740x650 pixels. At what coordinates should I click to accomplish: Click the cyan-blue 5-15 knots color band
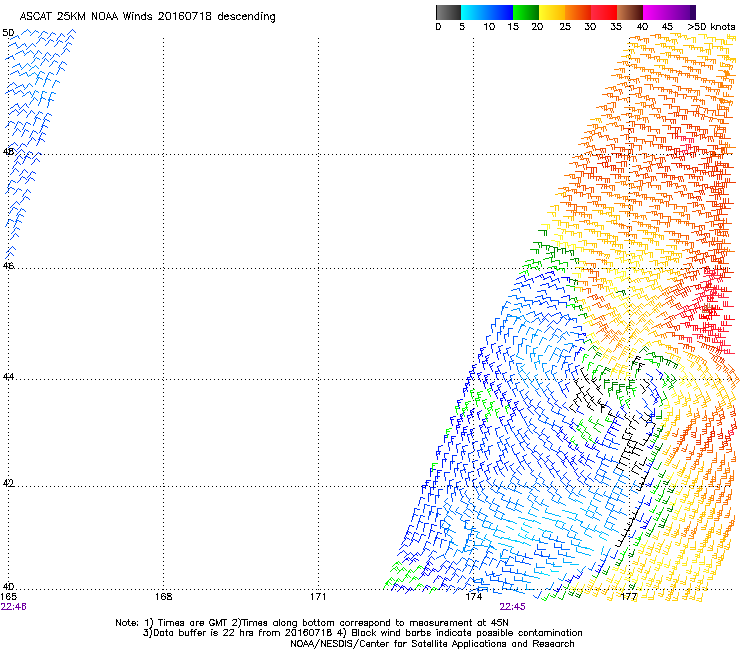[x=487, y=12]
